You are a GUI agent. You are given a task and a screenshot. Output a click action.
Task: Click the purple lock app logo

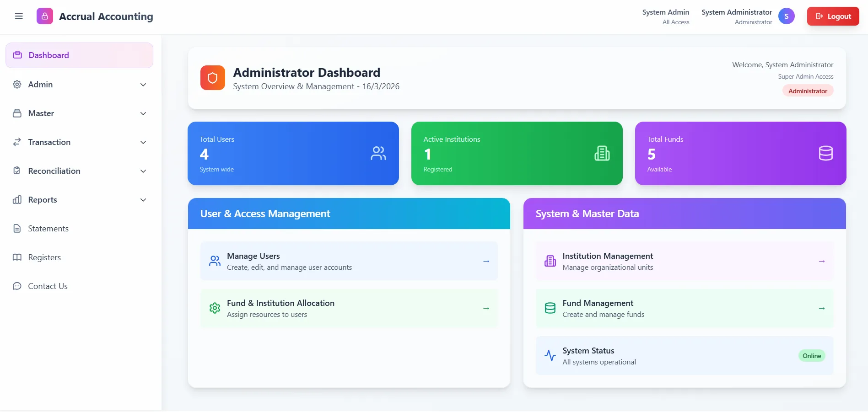(x=45, y=16)
